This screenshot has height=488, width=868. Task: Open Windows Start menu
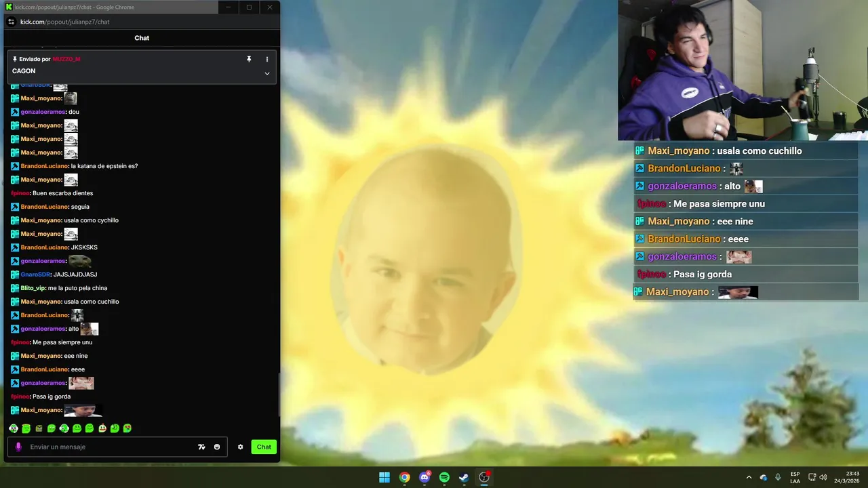click(x=384, y=477)
